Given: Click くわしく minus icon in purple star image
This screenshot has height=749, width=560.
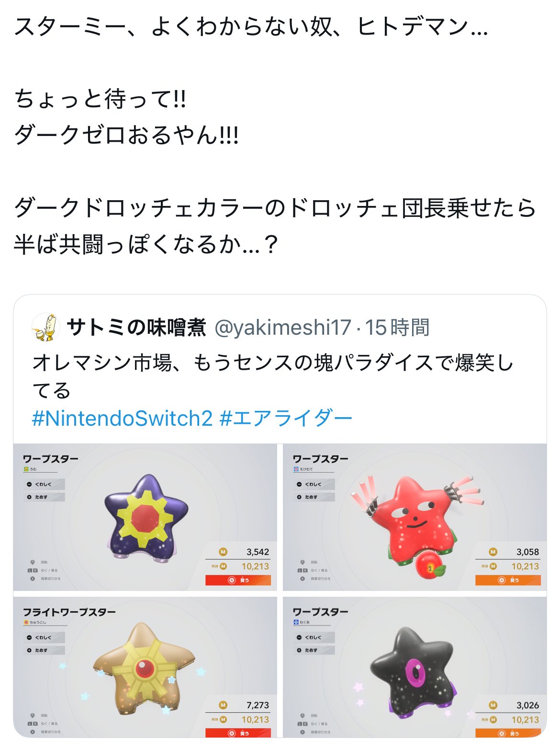Looking at the screenshot, I should 29,484.
